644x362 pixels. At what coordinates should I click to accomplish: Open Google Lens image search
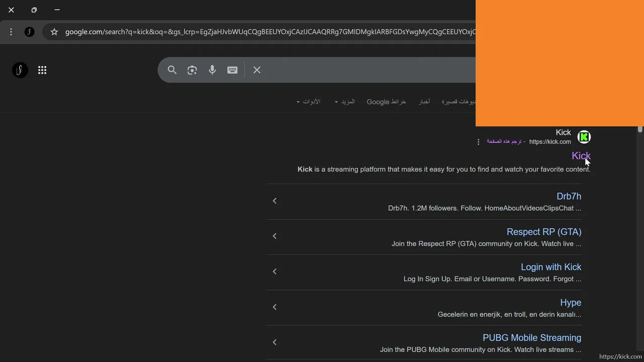[192, 70]
